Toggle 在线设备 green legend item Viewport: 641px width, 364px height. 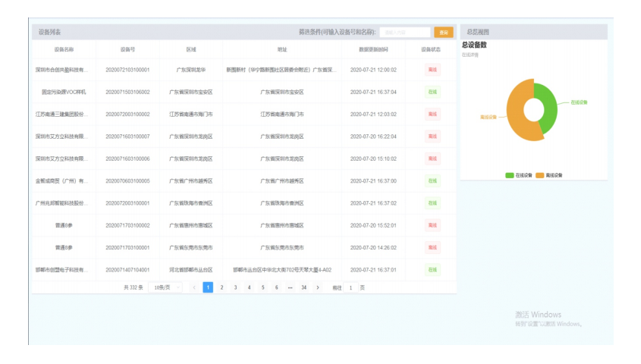pyautogui.click(x=520, y=174)
